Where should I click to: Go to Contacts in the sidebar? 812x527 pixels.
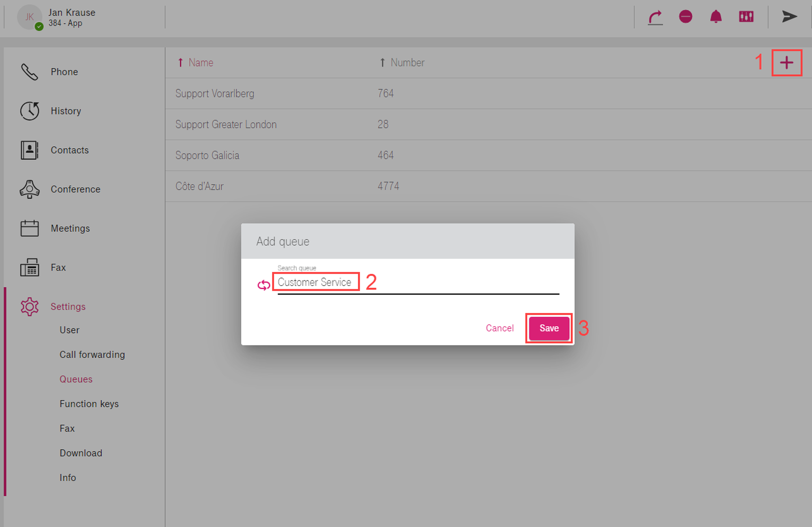(x=69, y=150)
